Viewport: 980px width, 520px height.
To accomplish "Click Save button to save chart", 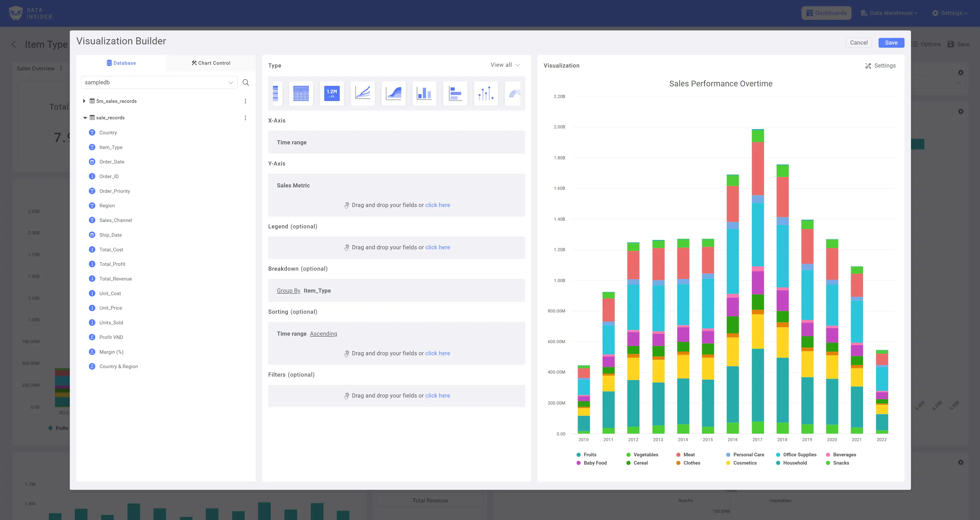I will click(891, 42).
